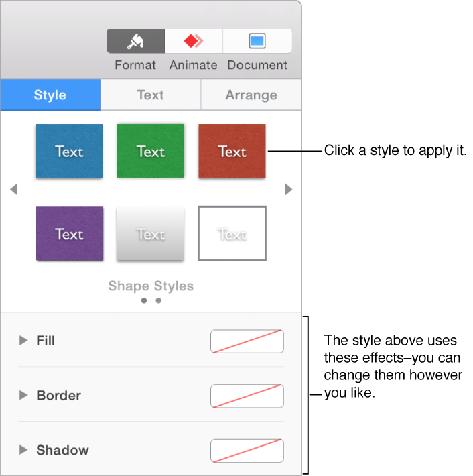
Task: Click the Document inspector icon
Action: point(257,42)
